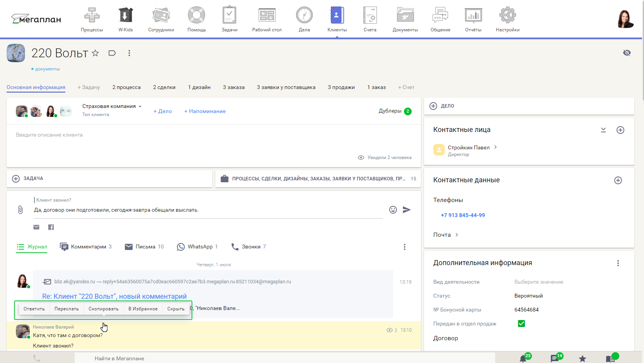Toggle the crossed-eye visibility icon

pyautogui.click(x=627, y=53)
